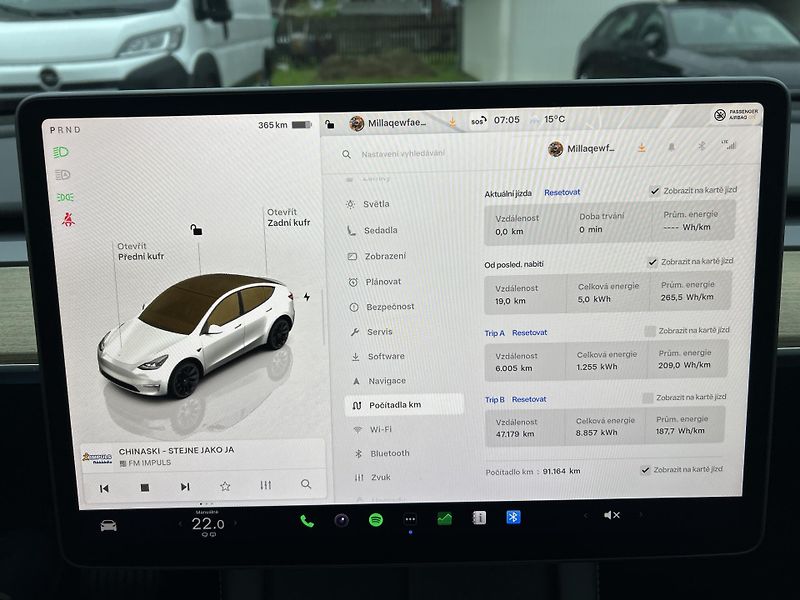Image resolution: width=800 pixels, height=600 pixels.
Task: Open driver profile Millaqewf in the settings header
Action: (x=581, y=148)
